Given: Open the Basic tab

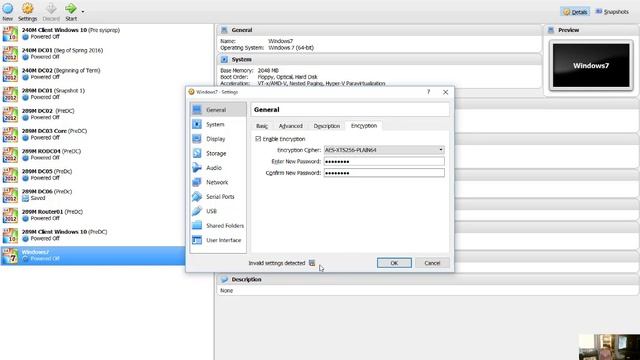Looking at the screenshot, I should tap(262, 126).
